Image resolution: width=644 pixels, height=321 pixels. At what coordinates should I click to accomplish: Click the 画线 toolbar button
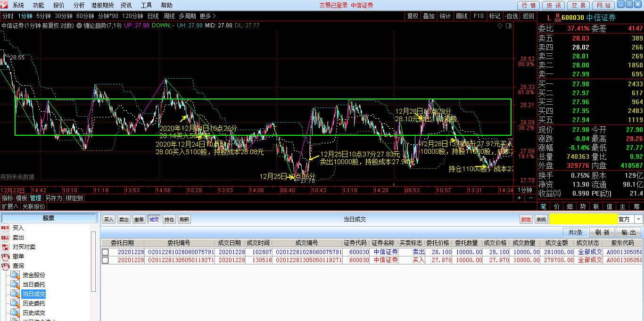tap(462, 16)
